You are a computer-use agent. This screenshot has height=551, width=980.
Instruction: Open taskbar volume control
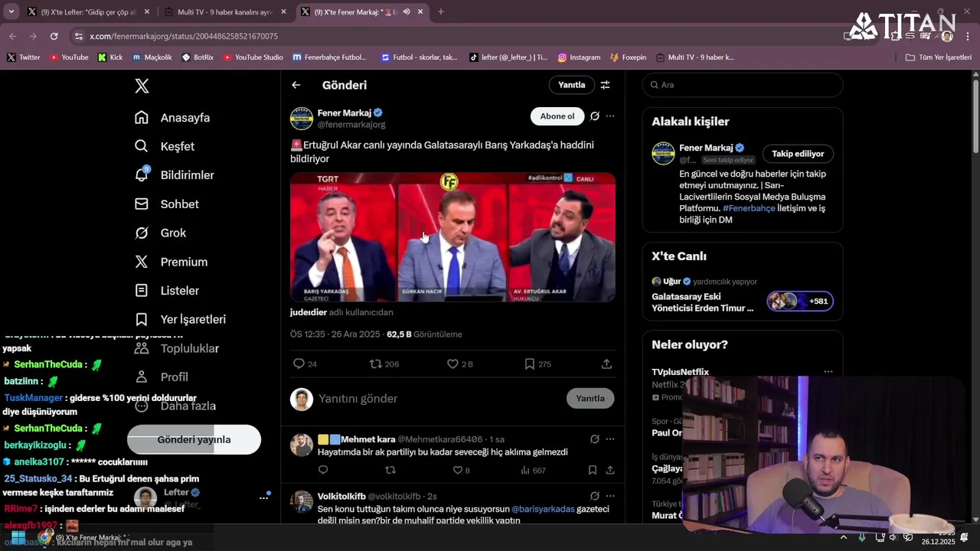tap(893, 538)
